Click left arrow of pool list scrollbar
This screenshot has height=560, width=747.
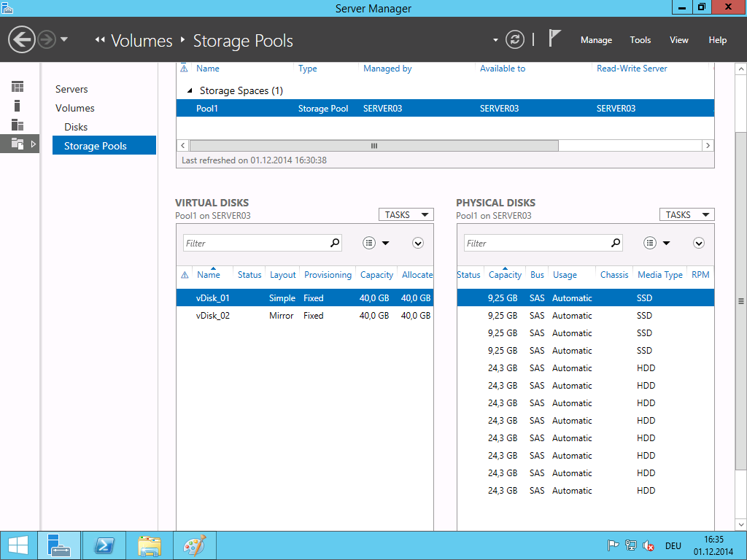pos(183,146)
